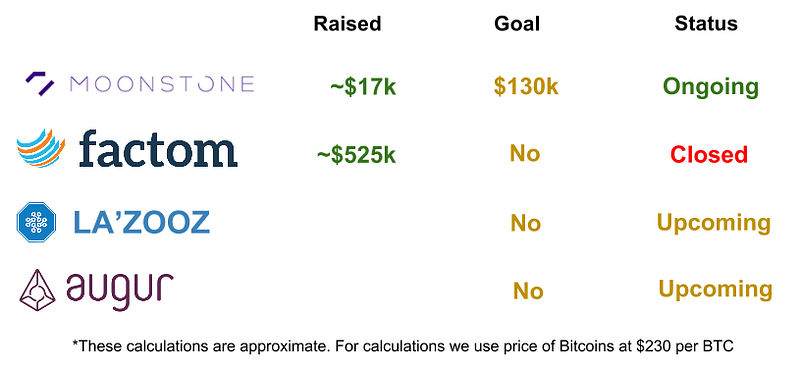800x368 pixels.
Task: Click the augur wordmark text
Action: 120,290
